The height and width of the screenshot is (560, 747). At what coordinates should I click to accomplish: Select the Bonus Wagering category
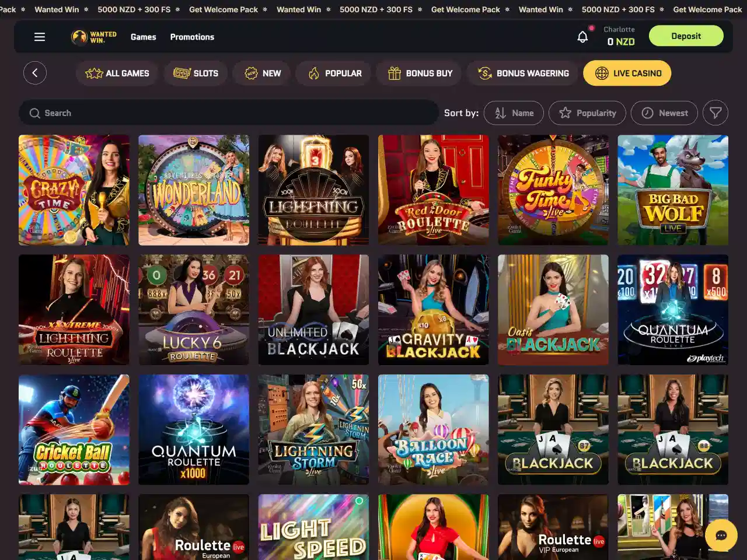click(x=523, y=73)
